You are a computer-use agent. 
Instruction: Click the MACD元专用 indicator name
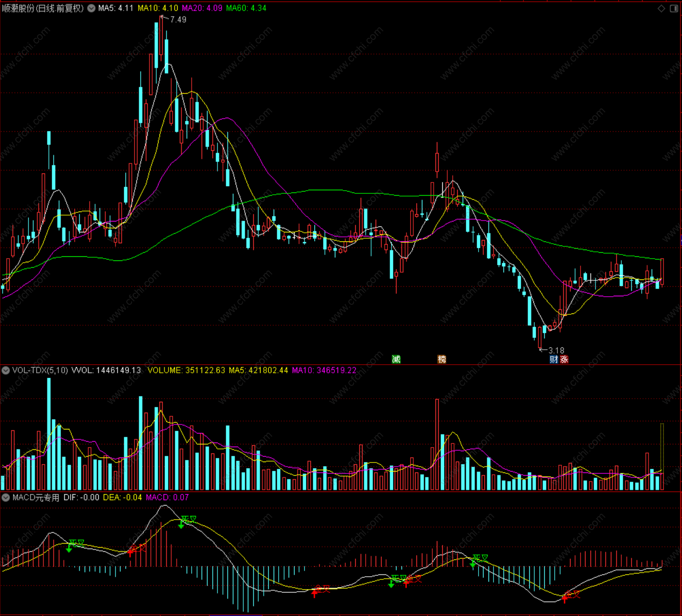36,497
